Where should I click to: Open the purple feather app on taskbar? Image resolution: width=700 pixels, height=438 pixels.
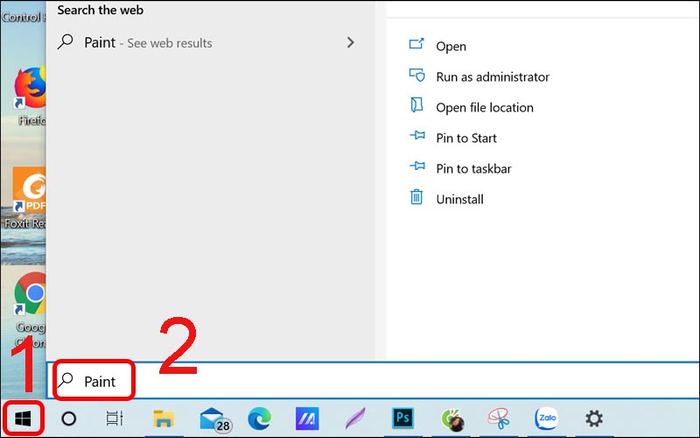(355, 419)
